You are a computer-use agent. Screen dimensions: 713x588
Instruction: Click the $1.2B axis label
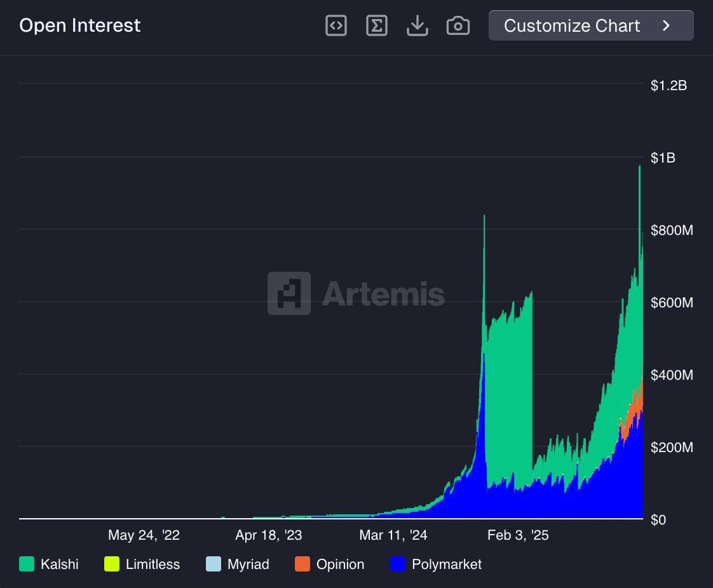pos(669,85)
